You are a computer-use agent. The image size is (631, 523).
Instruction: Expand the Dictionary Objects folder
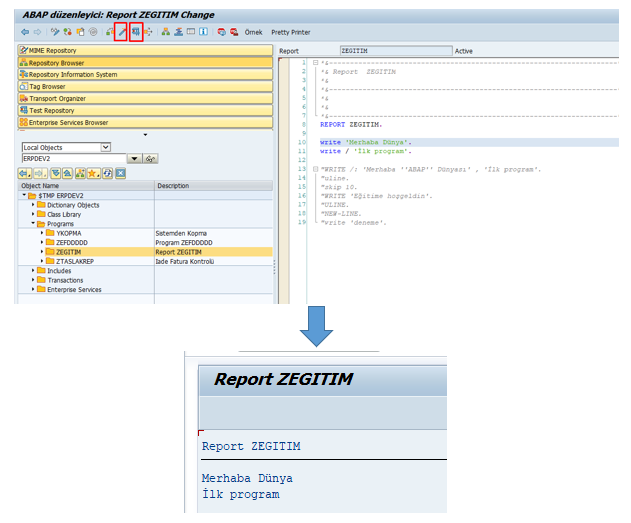pos(34,205)
